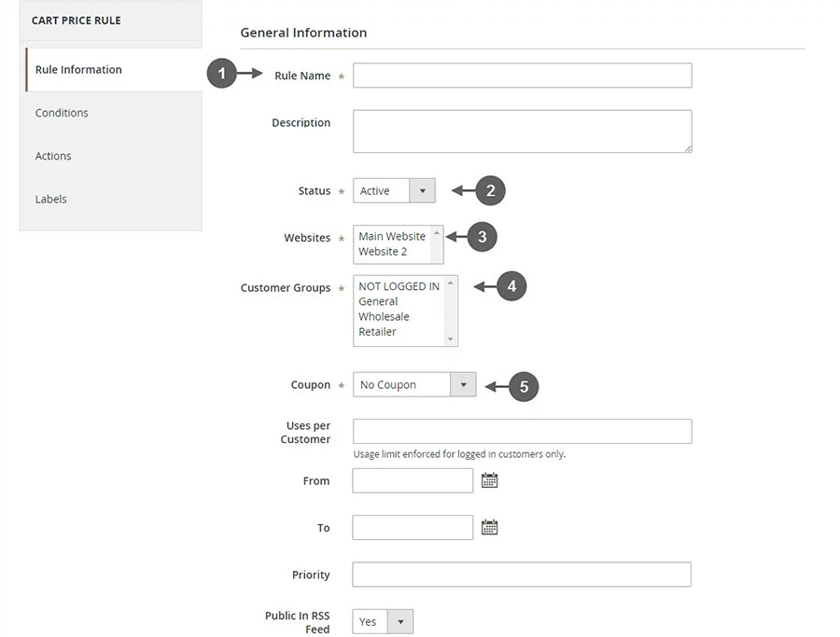
Task: Click the Priority input field
Action: (x=521, y=575)
